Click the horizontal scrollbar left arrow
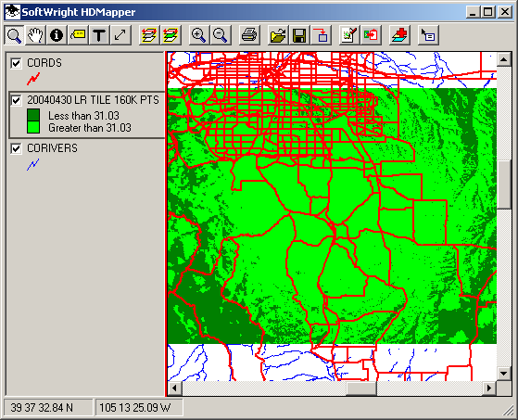The height and width of the screenshot is (420, 518). pos(175,388)
